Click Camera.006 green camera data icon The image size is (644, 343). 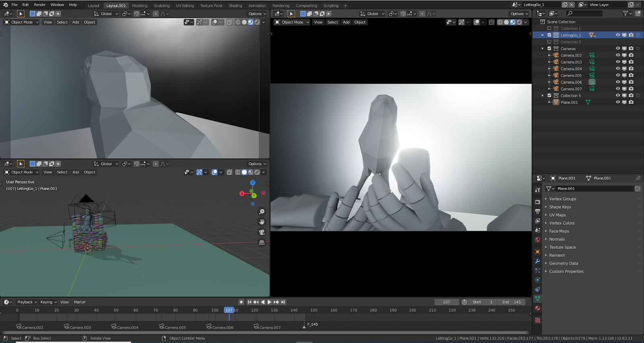[592, 82]
